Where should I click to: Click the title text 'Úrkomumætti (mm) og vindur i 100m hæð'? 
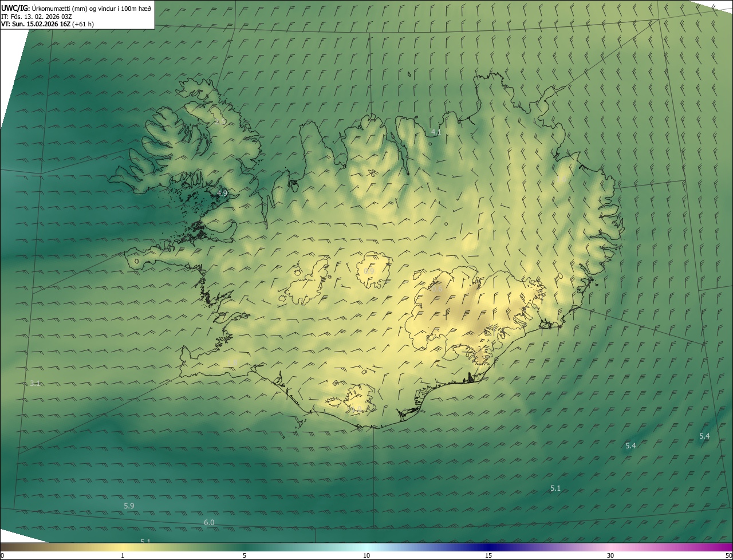point(92,7)
